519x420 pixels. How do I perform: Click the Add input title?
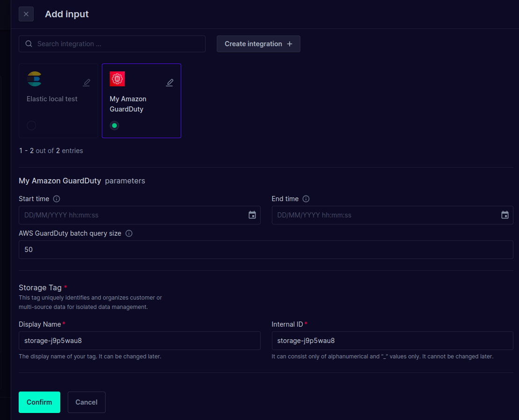coord(67,14)
